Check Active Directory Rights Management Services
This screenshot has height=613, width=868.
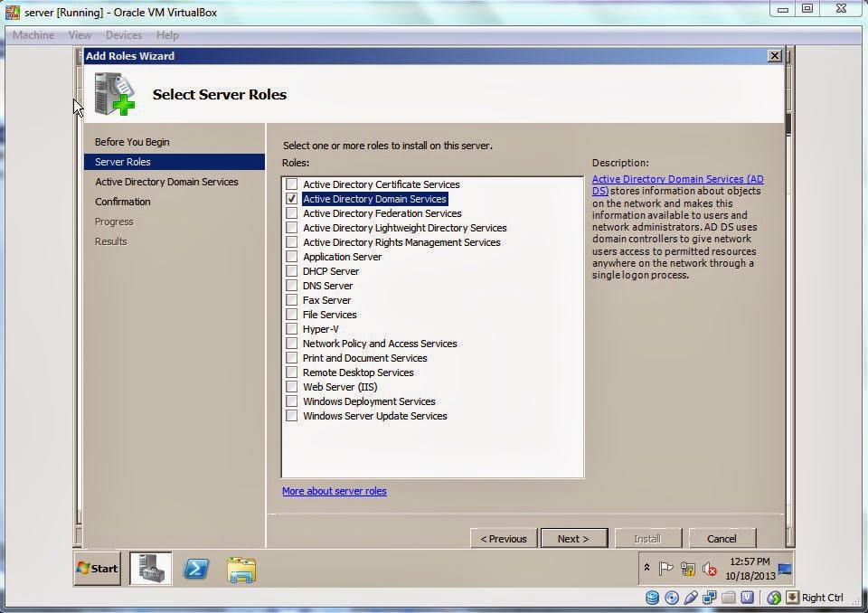coord(292,241)
